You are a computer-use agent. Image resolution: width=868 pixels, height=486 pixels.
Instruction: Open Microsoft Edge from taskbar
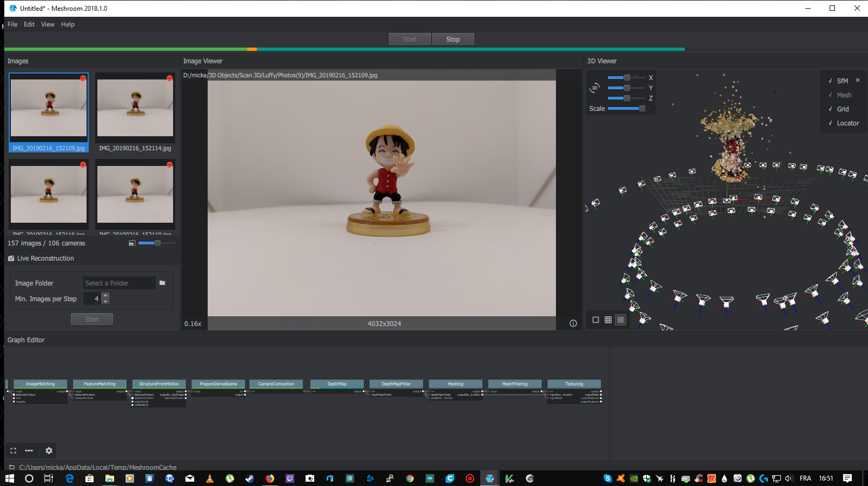click(69, 478)
